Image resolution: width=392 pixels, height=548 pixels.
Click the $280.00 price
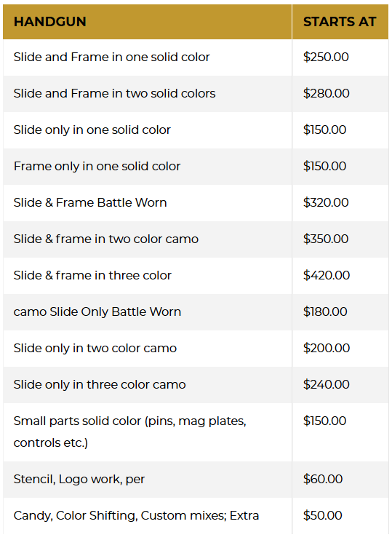(326, 94)
